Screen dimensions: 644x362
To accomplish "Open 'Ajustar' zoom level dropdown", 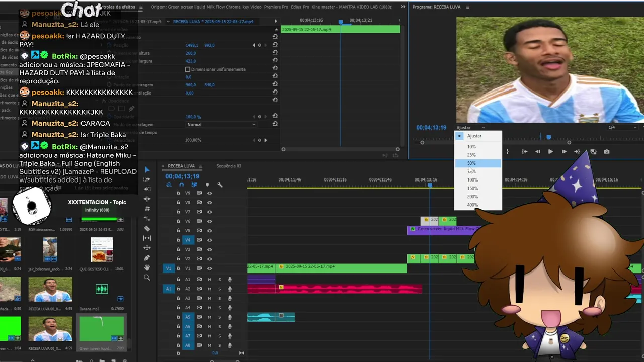I will [471, 128].
